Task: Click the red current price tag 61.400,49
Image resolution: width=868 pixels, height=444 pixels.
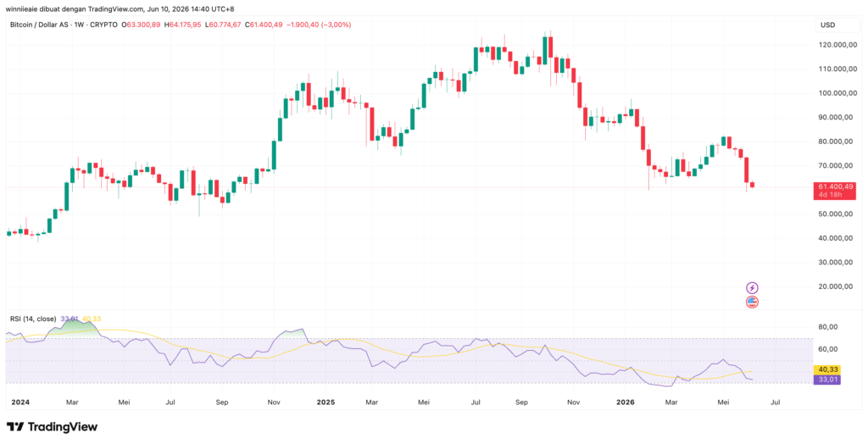Action: pos(836,186)
